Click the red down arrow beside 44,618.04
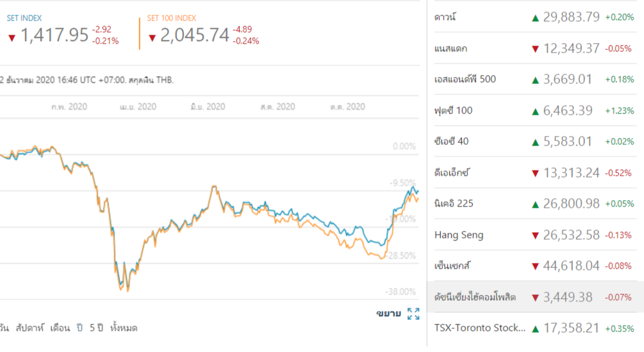Viewport: 644px width, 352px height. (535, 266)
